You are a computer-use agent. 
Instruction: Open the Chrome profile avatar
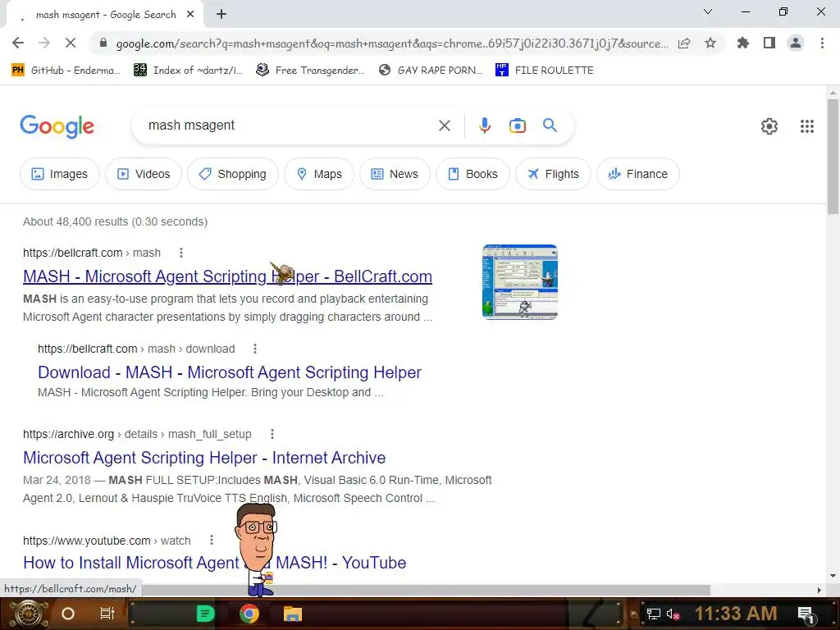click(796, 43)
